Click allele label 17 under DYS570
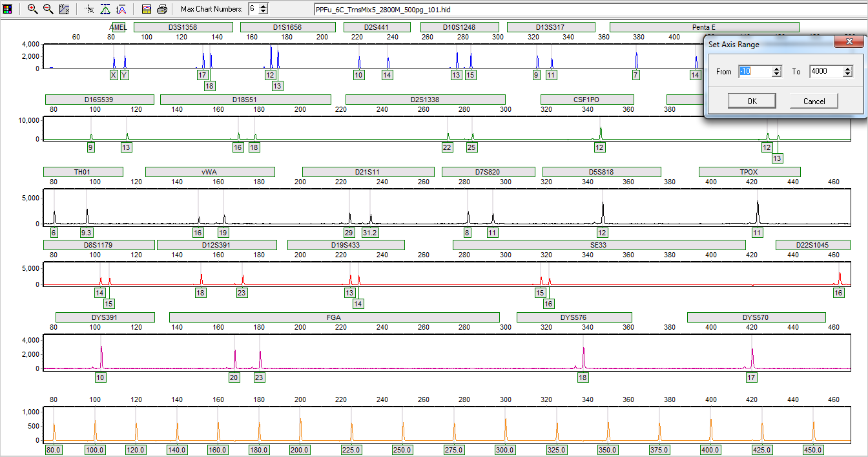Screen dimensions: 868x457 pyautogui.click(x=751, y=377)
